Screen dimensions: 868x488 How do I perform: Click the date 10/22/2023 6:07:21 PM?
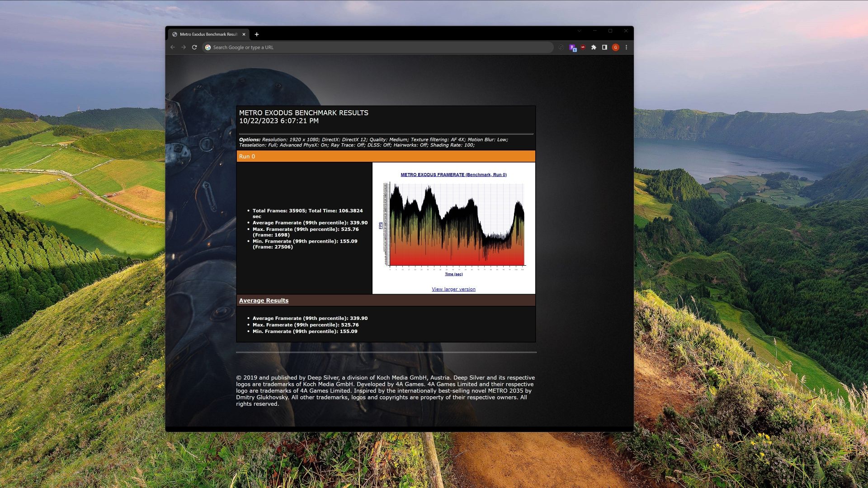279,121
